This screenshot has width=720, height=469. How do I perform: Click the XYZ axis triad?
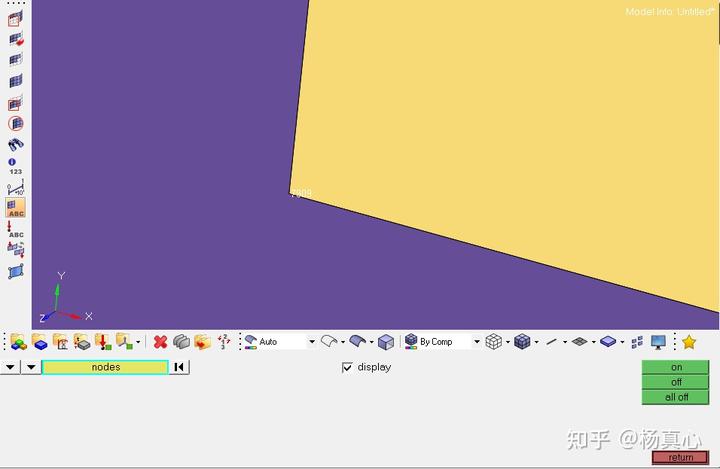(65, 297)
